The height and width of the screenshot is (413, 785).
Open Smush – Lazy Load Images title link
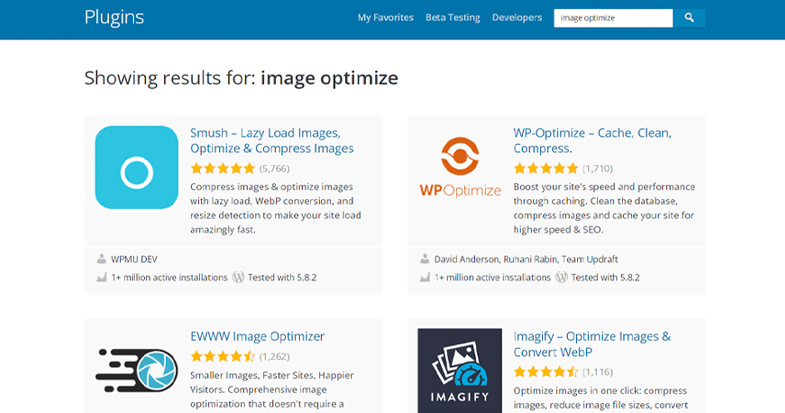point(272,141)
